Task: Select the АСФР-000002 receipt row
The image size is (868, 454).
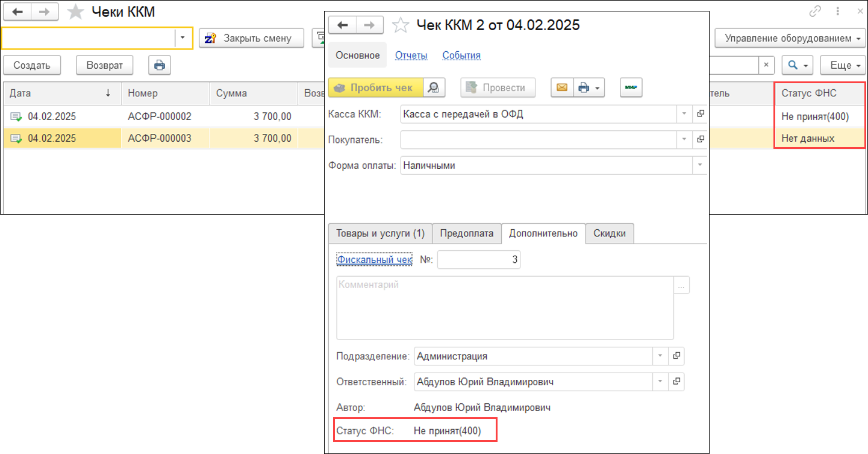Action: point(159,116)
